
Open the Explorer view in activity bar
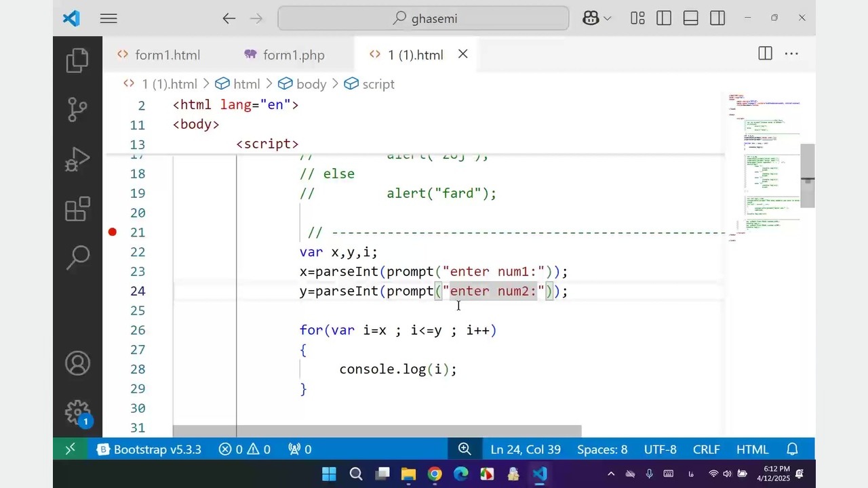[x=77, y=60]
